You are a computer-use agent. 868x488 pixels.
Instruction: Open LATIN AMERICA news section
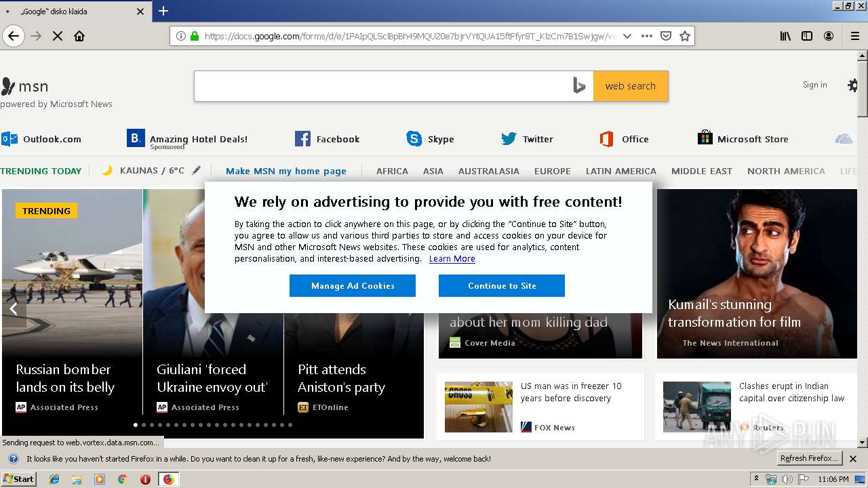click(x=621, y=171)
